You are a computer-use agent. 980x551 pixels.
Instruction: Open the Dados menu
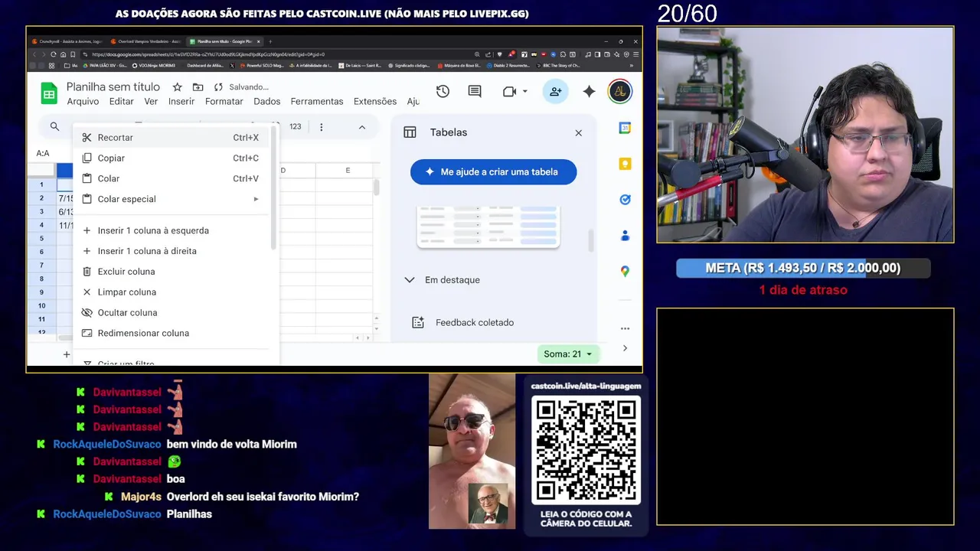(x=267, y=102)
